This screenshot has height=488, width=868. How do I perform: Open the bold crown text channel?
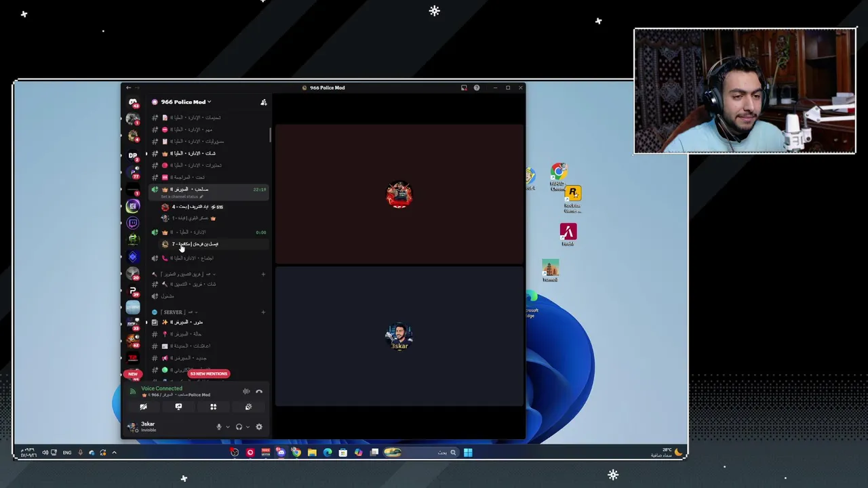(x=209, y=153)
